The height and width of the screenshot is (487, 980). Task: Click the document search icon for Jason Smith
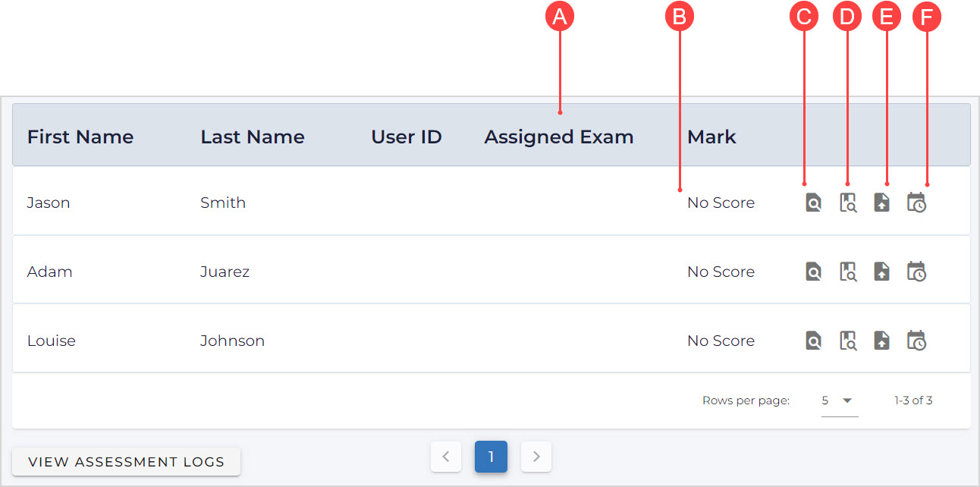[813, 203]
